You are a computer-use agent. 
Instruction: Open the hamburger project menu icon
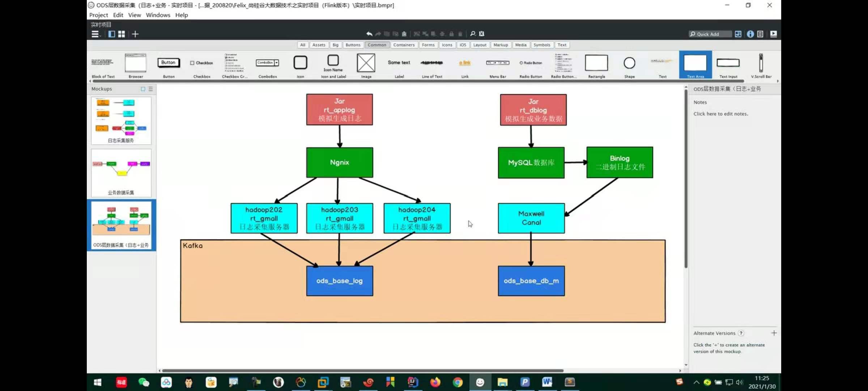point(95,34)
